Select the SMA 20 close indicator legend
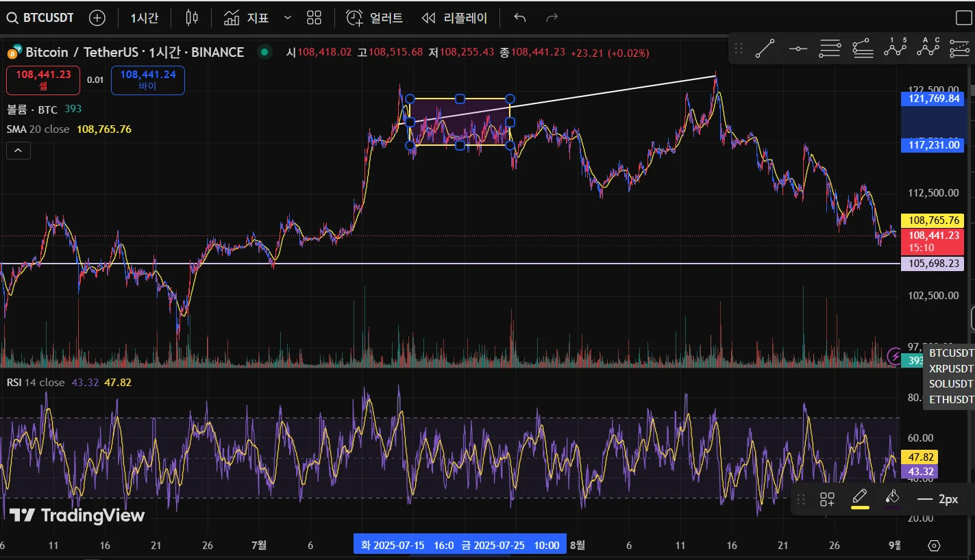Screen dimensions: 975x560 pyautogui.click(x=38, y=129)
